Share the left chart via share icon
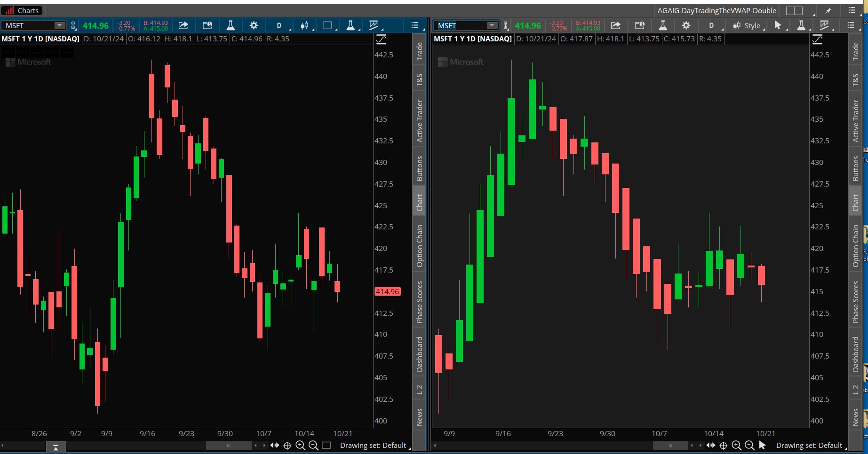This screenshot has width=868, height=454. click(183, 25)
